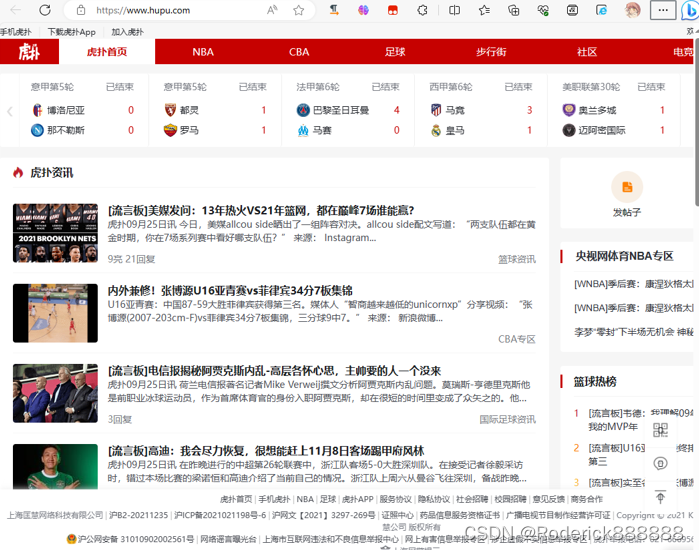
Task: Click the 篮球资讯 category tag
Action: (x=517, y=259)
